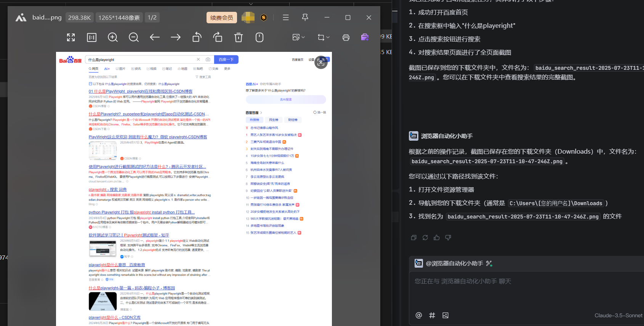Click the tools icon beside assistant tag
This screenshot has height=326, width=644.
[489, 263]
